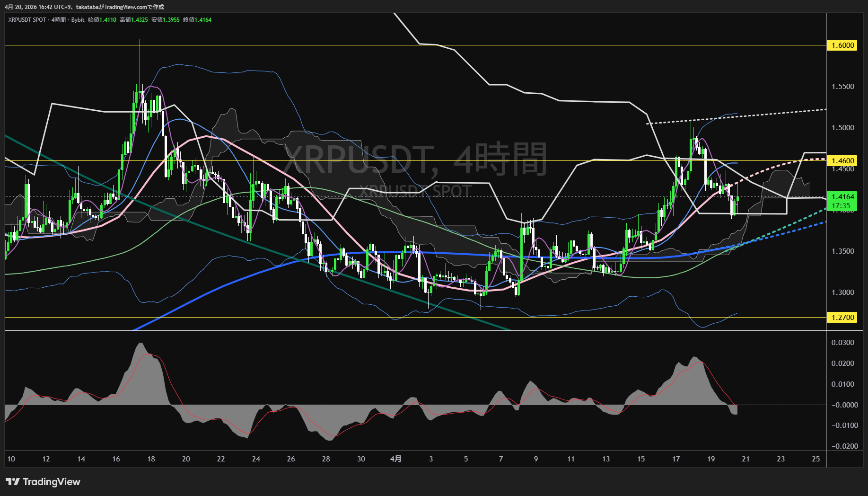Click the 4月 month marker on time axis
This screenshot has height=496, width=868.
coord(396,459)
